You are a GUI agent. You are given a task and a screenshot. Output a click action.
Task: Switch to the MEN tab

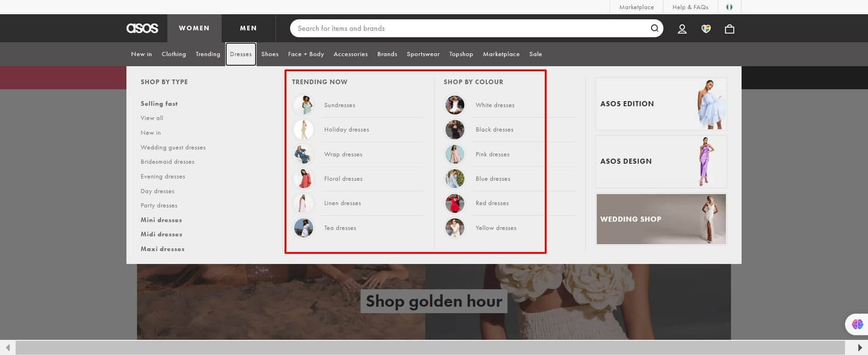[x=248, y=28]
